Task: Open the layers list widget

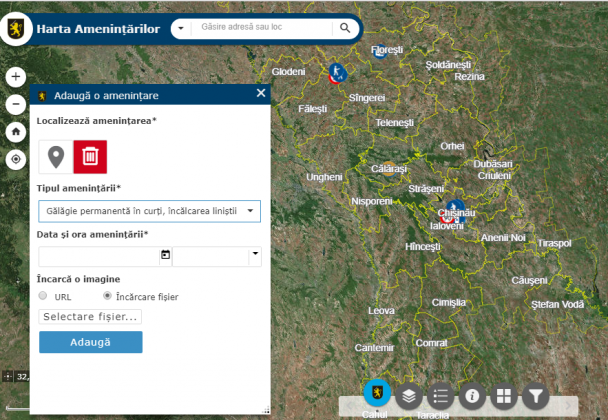Action: (x=409, y=396)
